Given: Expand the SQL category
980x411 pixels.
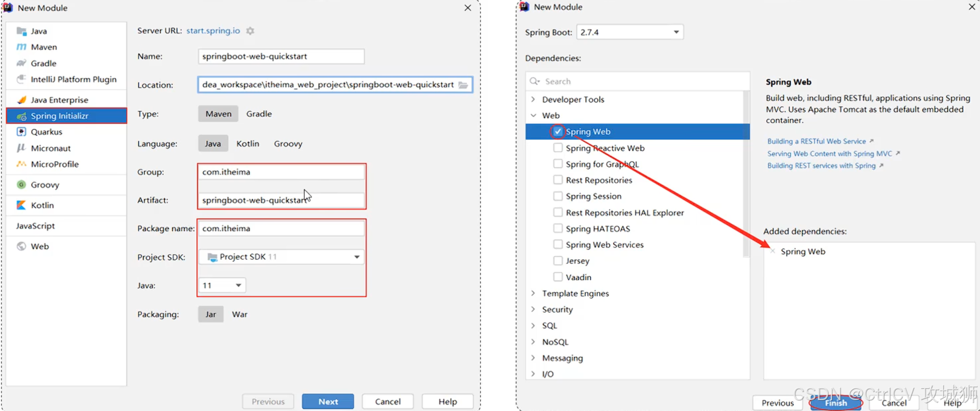Looking at the screenshot, I should 533,325.
